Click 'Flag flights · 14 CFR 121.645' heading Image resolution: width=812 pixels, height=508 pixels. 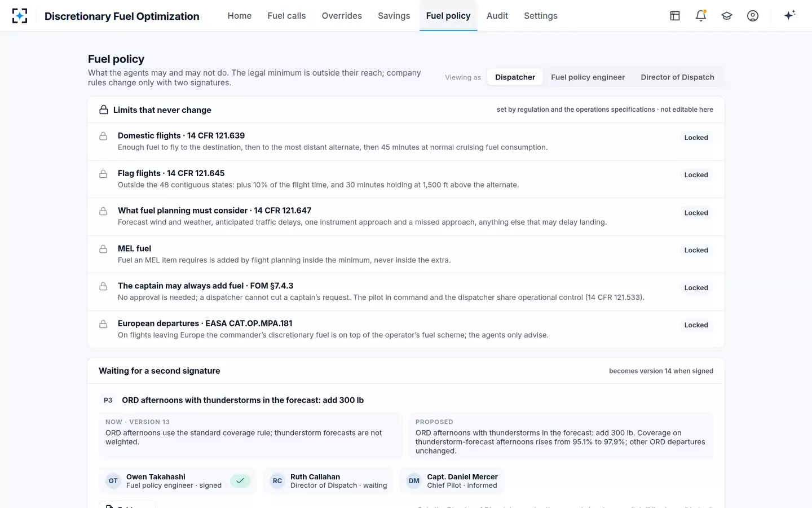pyautogui.click(x=171, y=173)
